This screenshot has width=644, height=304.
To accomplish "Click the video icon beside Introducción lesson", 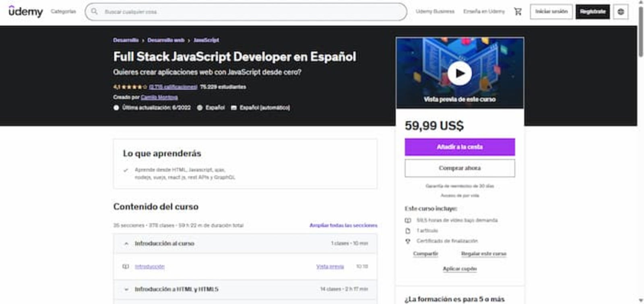I will (x=126, y=267).
